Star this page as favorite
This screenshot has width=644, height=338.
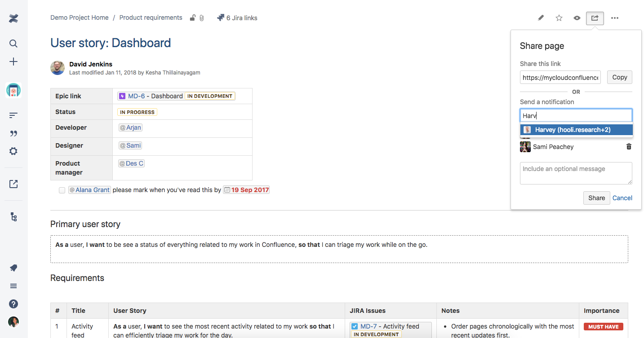tap(559, 18)
